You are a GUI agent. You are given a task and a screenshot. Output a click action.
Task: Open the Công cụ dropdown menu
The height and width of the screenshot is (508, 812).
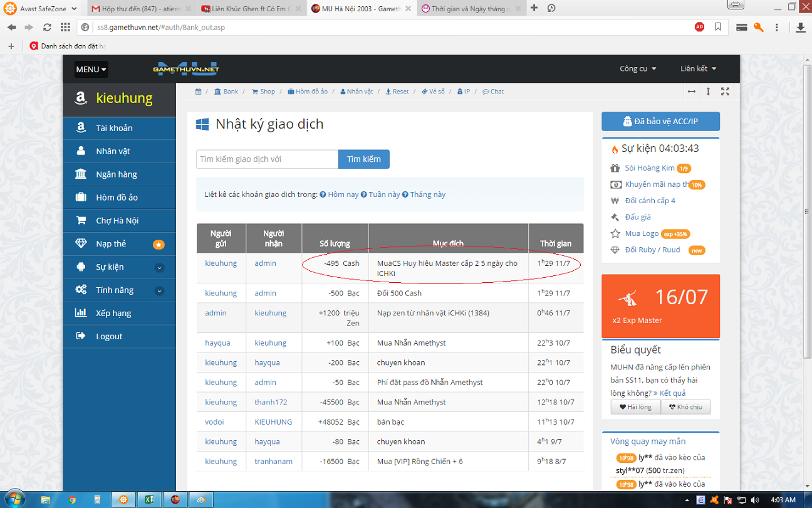coord(638,69)
